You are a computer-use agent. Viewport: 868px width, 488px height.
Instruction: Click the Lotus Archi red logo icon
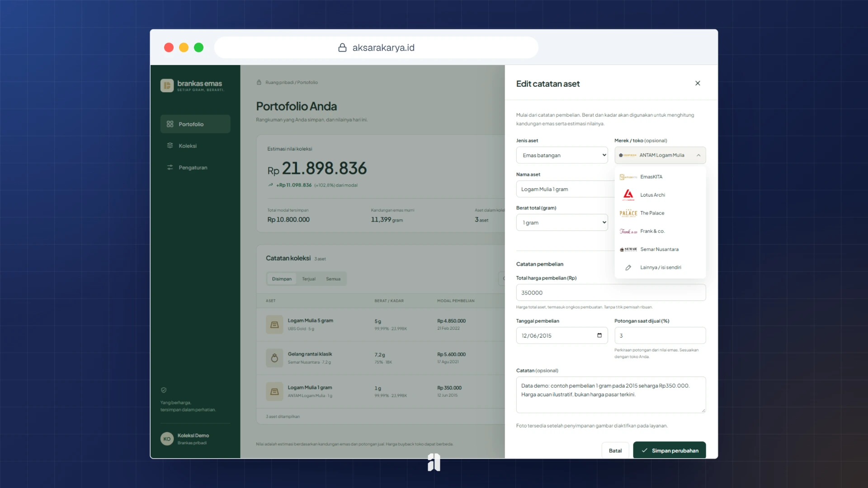[x=628, y=195]
